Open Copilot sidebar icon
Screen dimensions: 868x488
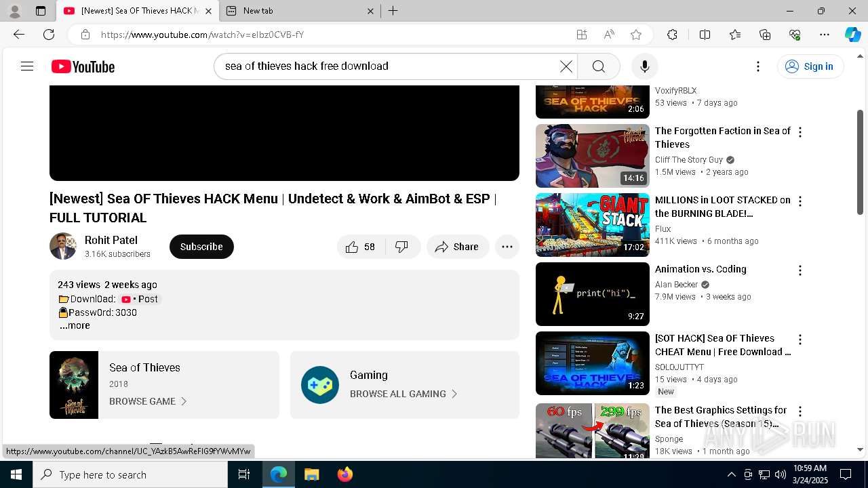[x=852, y=35]
